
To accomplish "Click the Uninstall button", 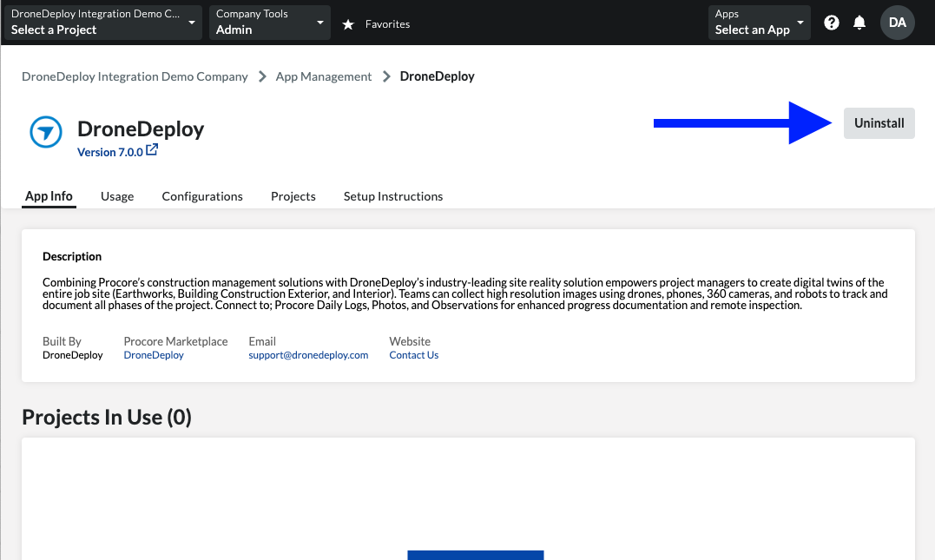I will point(879,123).
